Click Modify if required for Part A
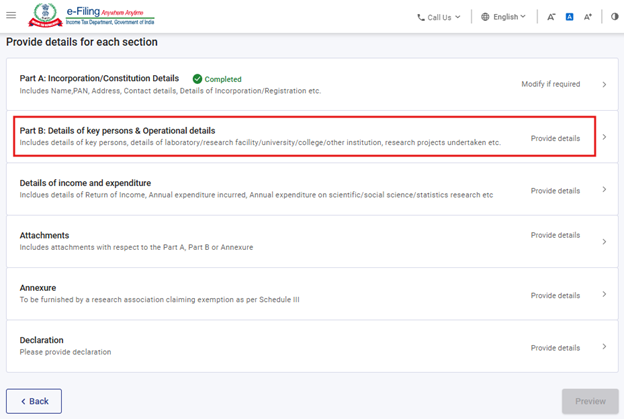This screenshot has width=624, height=419. 550,85
